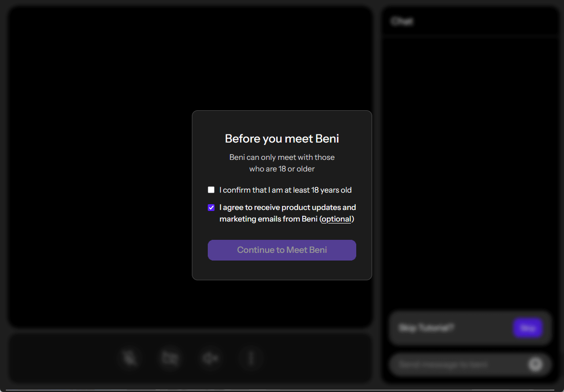Viewport: 564px width, 392px height.
Task: Click the Continue to Meet Beni button
Action: pyautogui.click(x=282, y=250)
